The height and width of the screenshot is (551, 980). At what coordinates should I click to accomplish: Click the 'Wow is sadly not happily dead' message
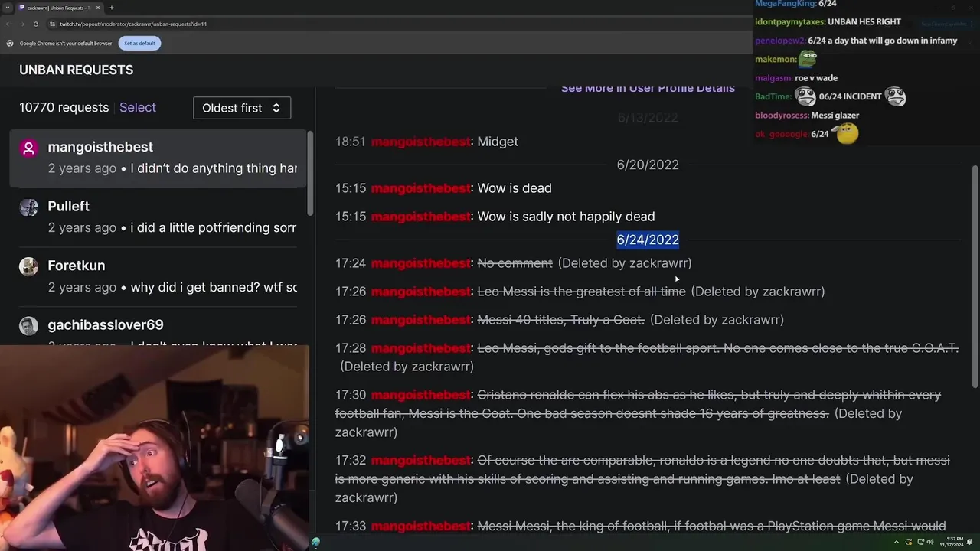coord(566,217)
